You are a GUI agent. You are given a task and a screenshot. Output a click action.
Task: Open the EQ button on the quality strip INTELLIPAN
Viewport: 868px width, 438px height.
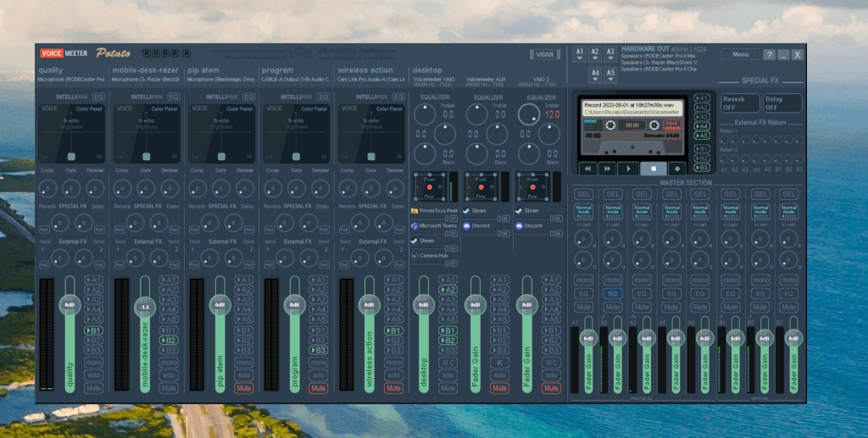click(x=98, y=97)
